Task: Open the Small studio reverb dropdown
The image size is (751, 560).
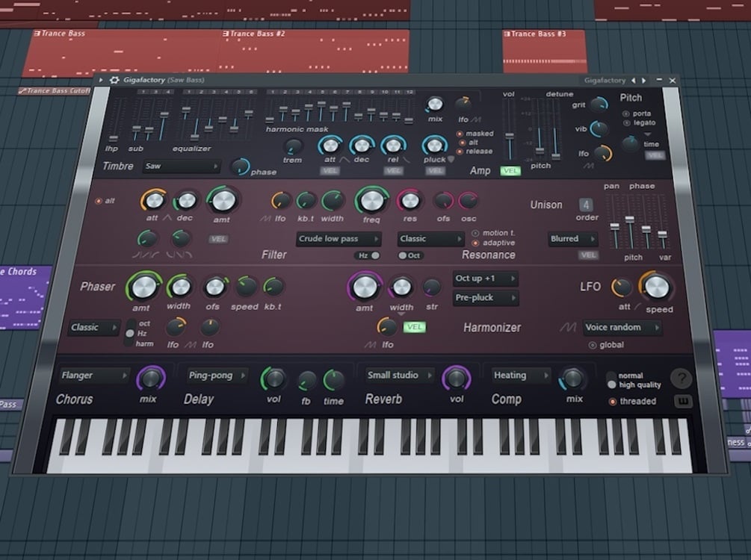Action: tap(400, 376)
